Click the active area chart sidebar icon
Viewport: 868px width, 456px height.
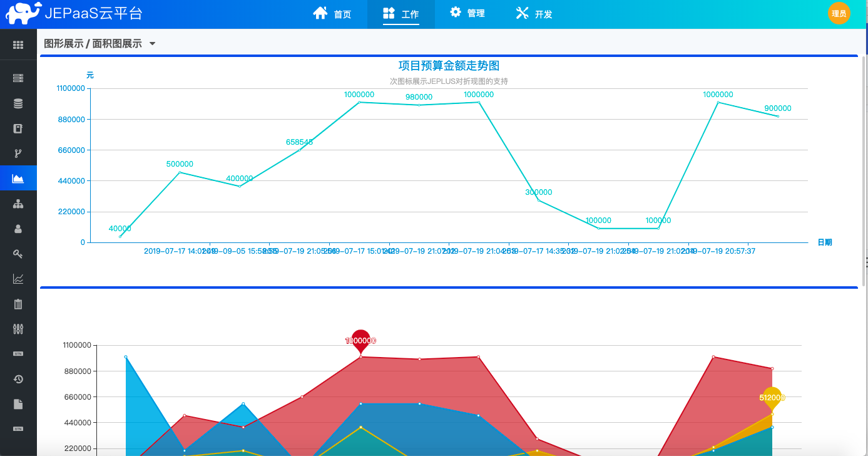click(18, 179)
